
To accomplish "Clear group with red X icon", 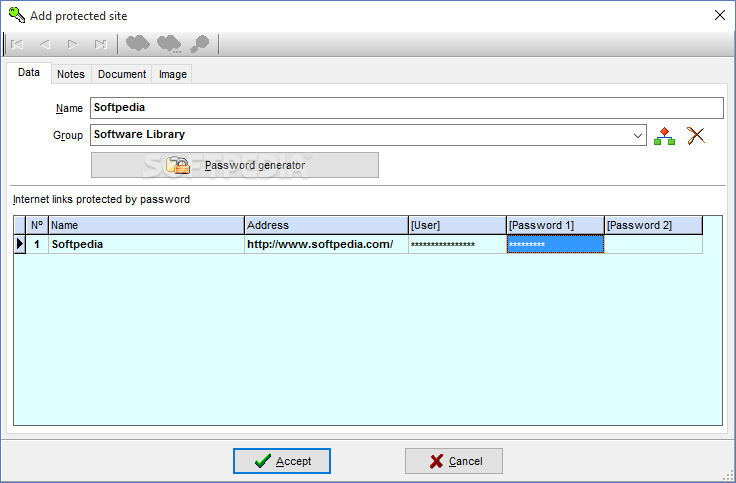I will [x=696, y=136].
